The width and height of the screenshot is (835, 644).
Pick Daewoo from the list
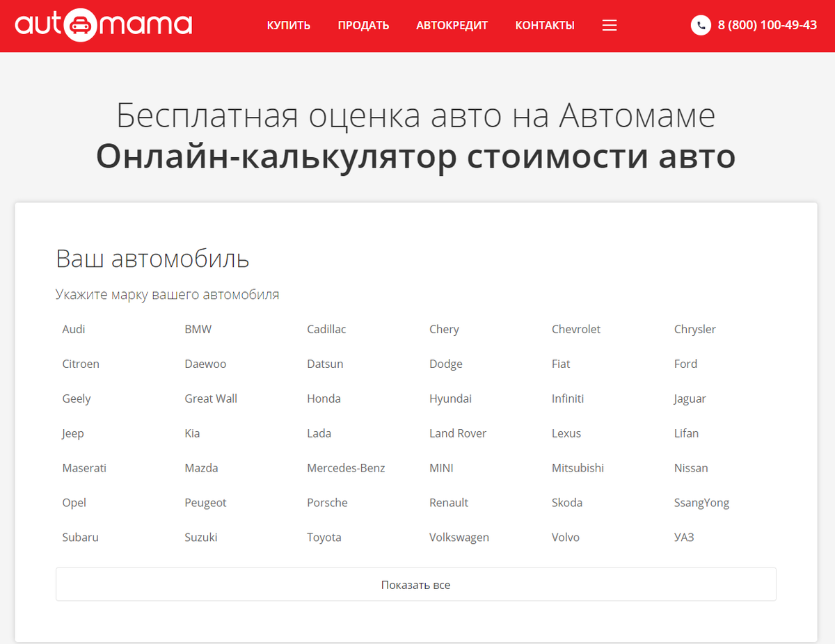(x=205, y=364)
